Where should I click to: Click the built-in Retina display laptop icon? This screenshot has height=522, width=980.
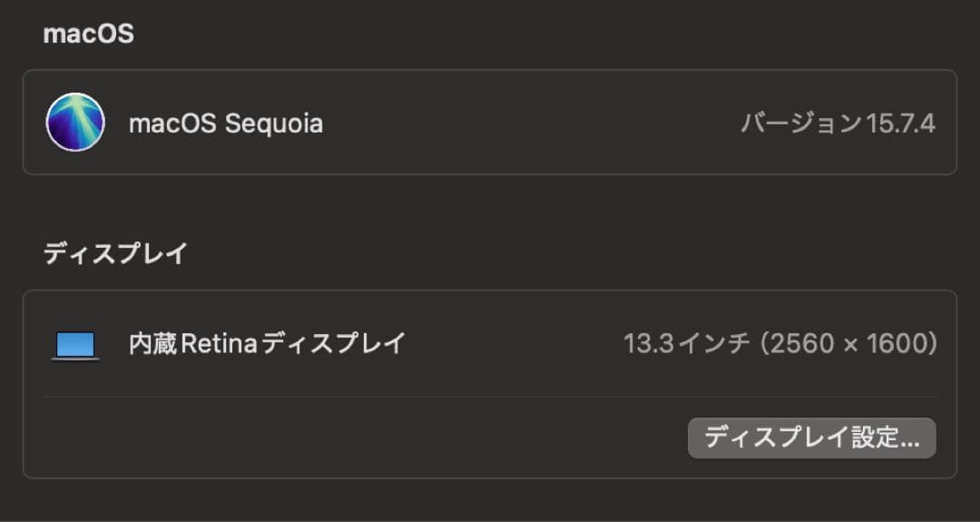[75, 345]
